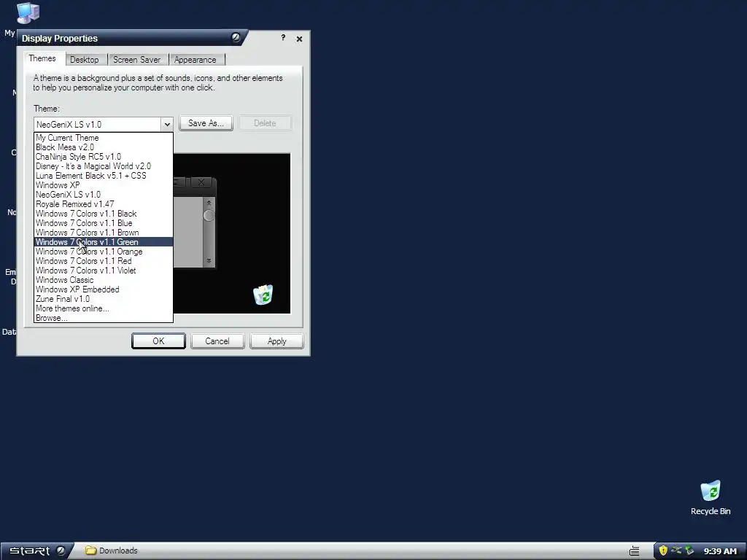The image size is (747, 560).
Task: Click the keyboard icon in the taskbar
Action: click(634, 551)
